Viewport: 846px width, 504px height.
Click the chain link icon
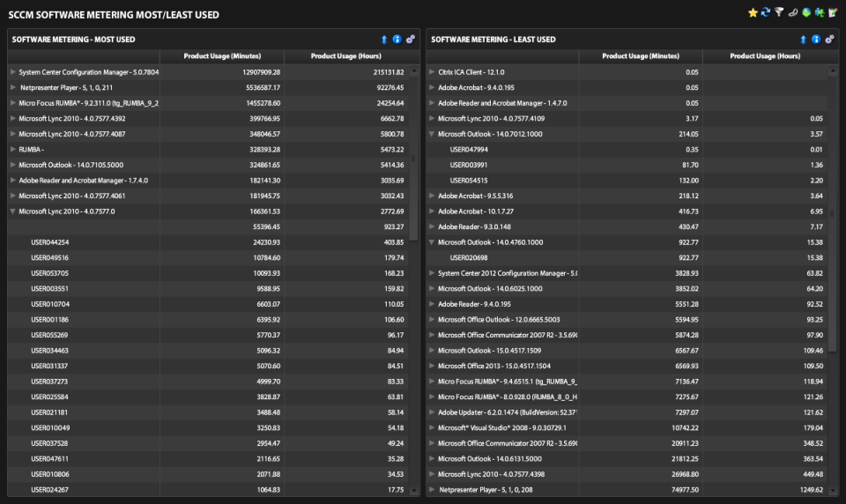point(792,12)
